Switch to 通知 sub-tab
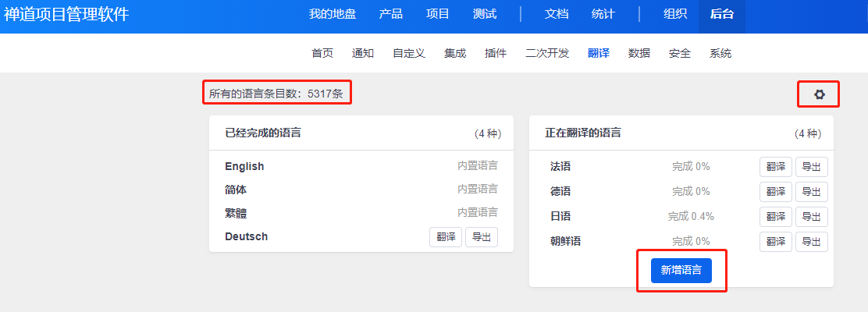The height and width of the screenshot is (312, 868). coord(363,54)
